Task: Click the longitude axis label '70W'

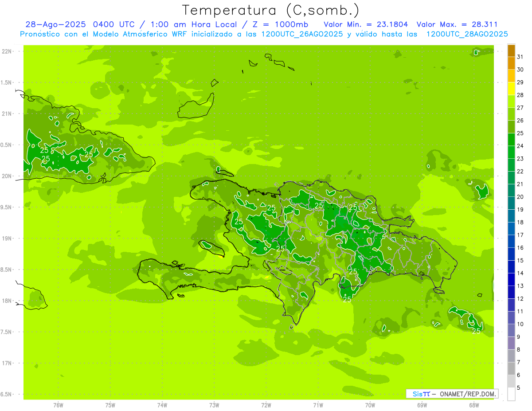Action: pos(370,405)
